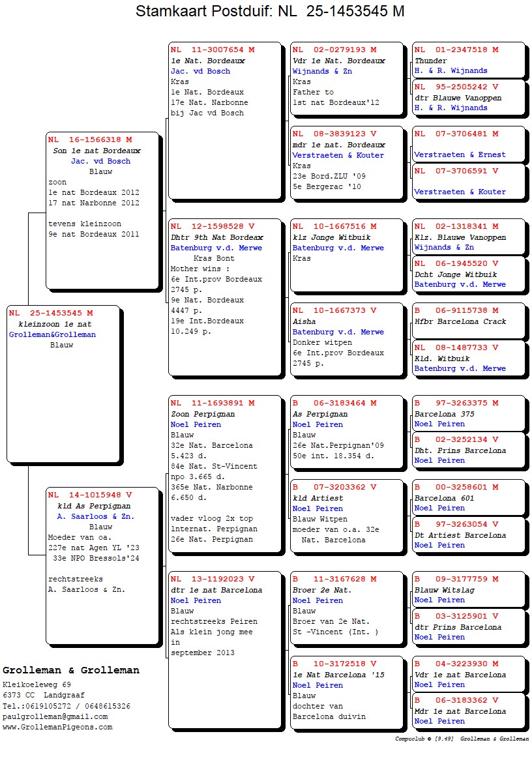This screenshot has width=532, height=764.
Task: Select the Hfbr Barcelona Crack entry
Action: [x=460, y=321]
